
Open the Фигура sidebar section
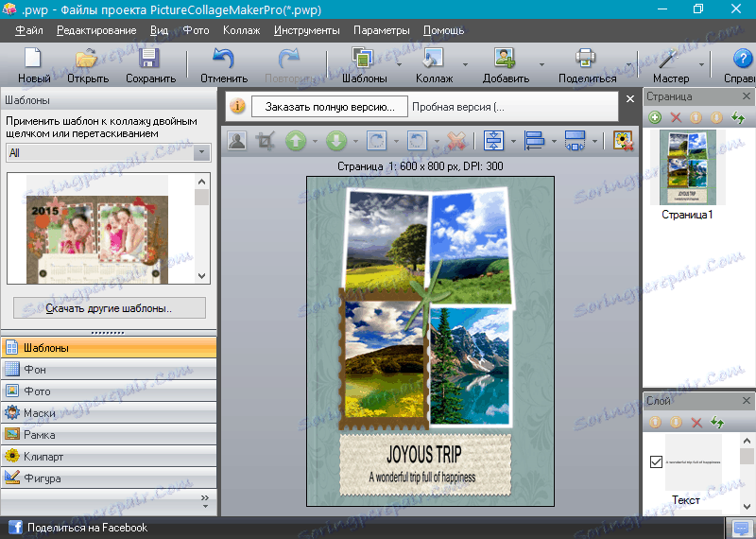coord(109,478)
